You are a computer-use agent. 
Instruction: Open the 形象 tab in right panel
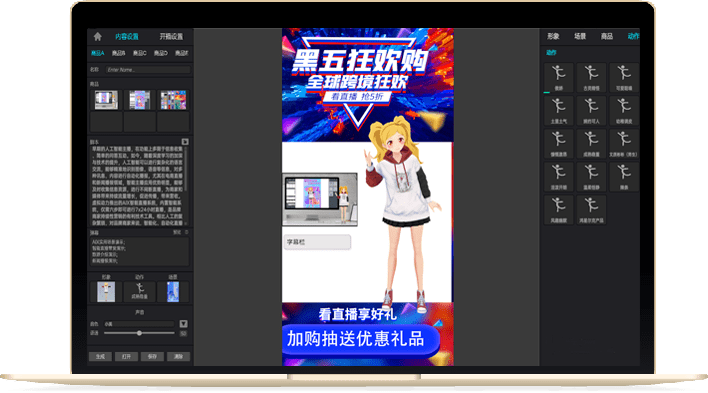click(x=553, y=36)
